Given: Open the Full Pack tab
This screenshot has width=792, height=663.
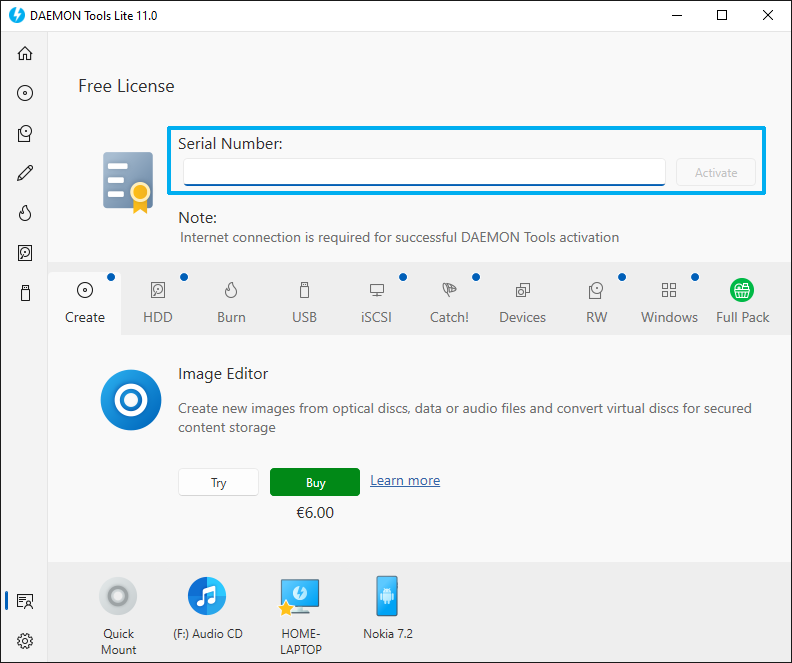Looking at the screenshot, I should [742, 301].
